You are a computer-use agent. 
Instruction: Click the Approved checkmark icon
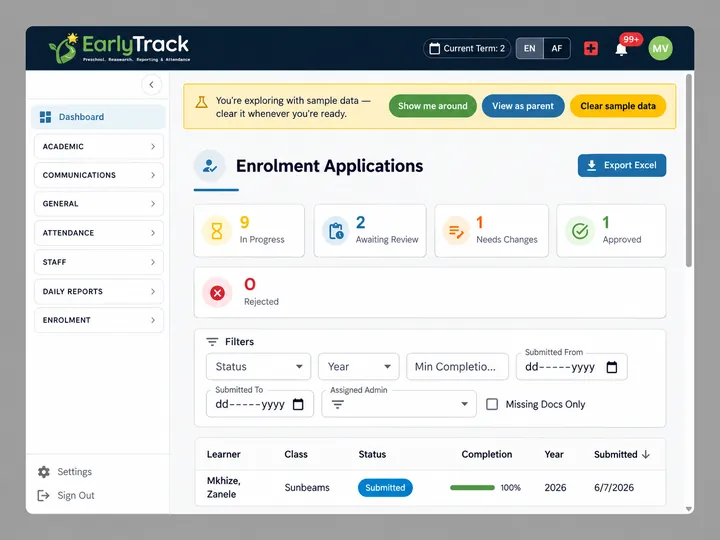coord(580,231)
